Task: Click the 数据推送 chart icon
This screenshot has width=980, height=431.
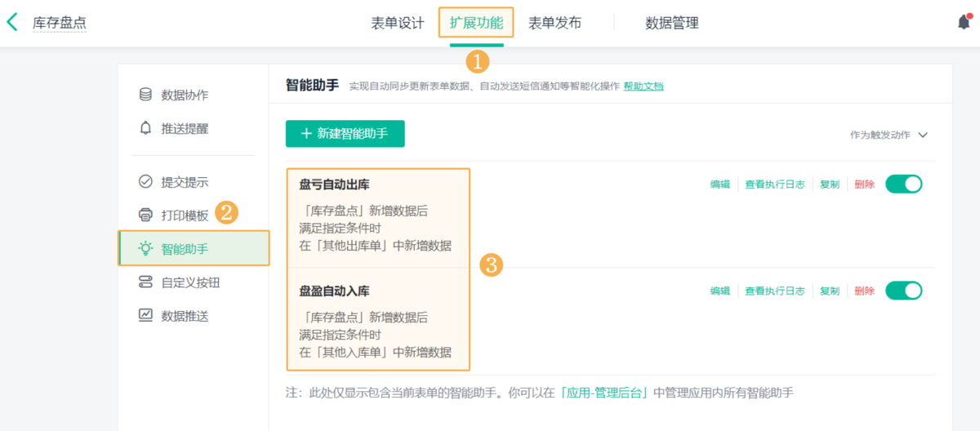Action: point(145,315)
